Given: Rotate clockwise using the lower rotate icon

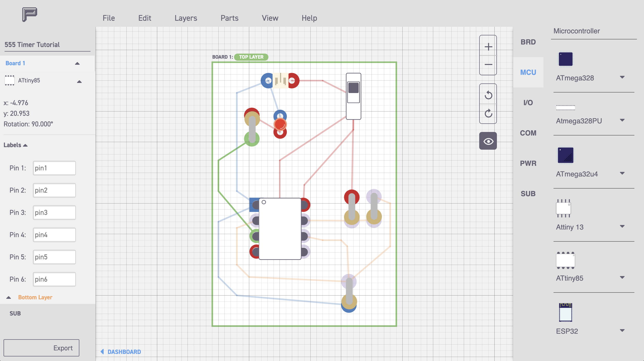Looking at the screenshot, I should click(x=488, y=113).
